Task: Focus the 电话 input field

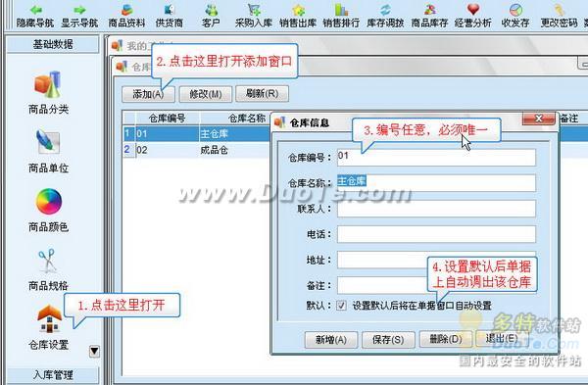Action: 436,234
